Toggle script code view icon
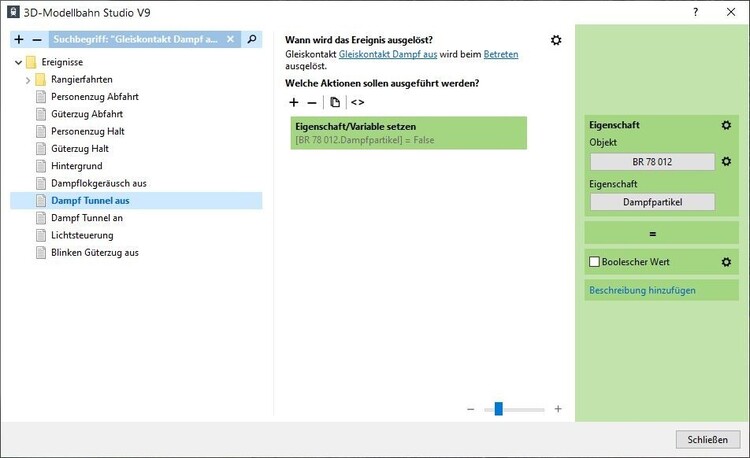750x458 pixels. coord(358,102)
